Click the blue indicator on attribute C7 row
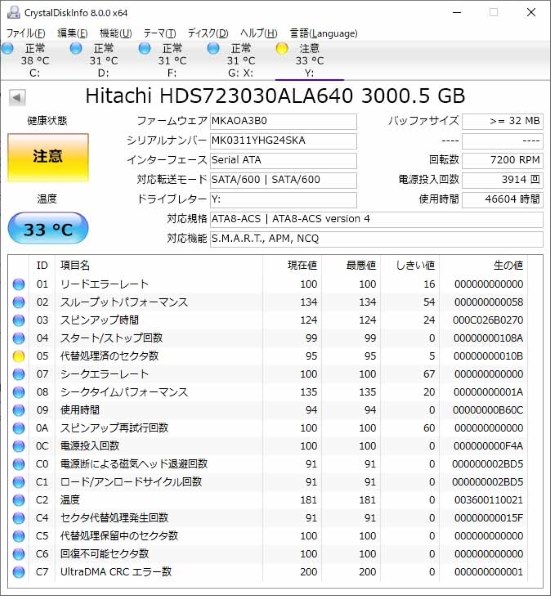This screenshot has width=551, height=596. pyautogui.click(x=19, y=572)
